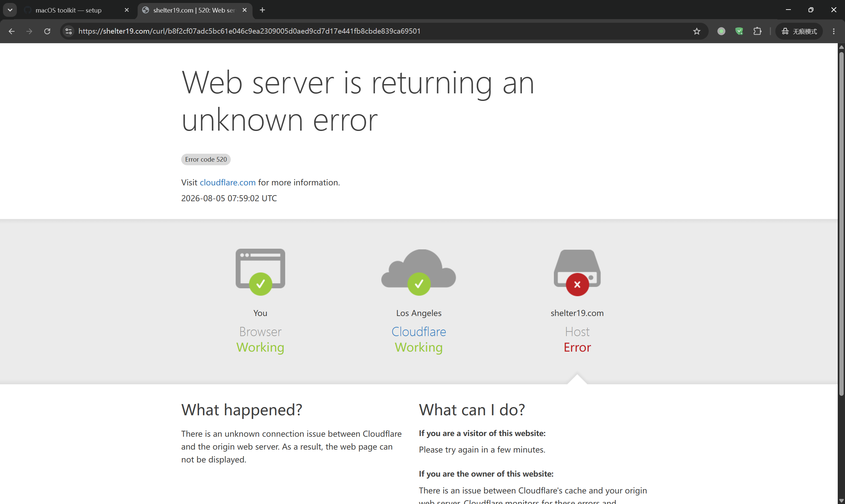Open the green circle extension icon
The image size is (845, 504).
pos(721,31)
